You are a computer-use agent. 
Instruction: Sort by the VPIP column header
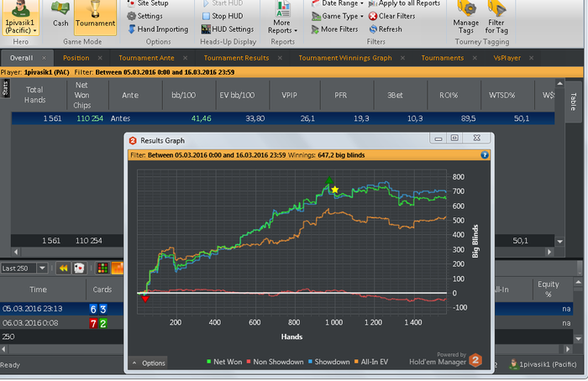pos(290,95)
